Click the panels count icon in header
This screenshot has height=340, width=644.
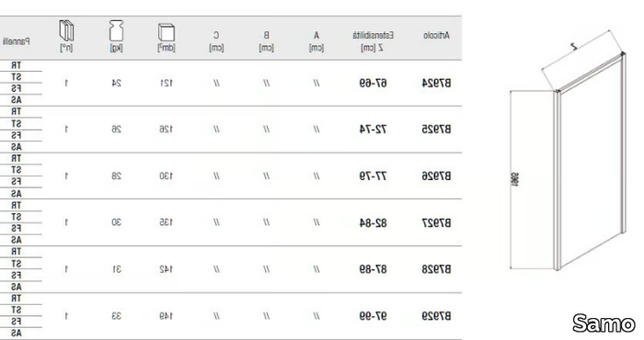[x=66, y=30]
